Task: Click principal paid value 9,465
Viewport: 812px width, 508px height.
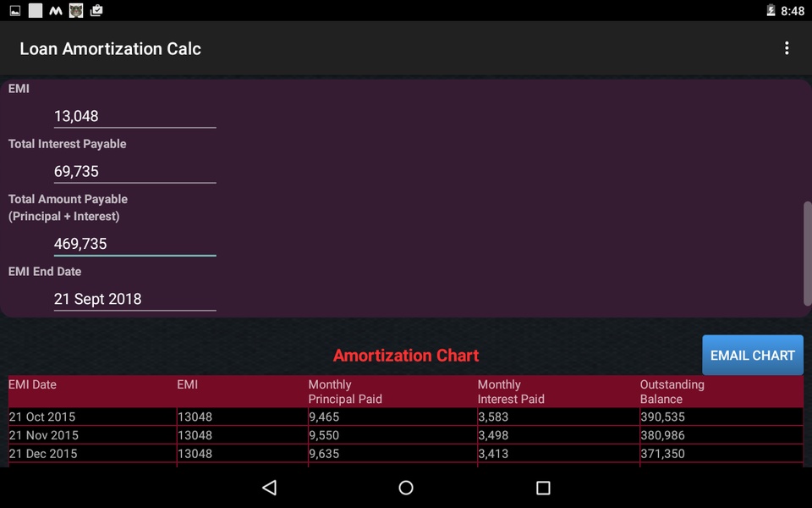Action: pyautogui.click(x=324, y=417)
